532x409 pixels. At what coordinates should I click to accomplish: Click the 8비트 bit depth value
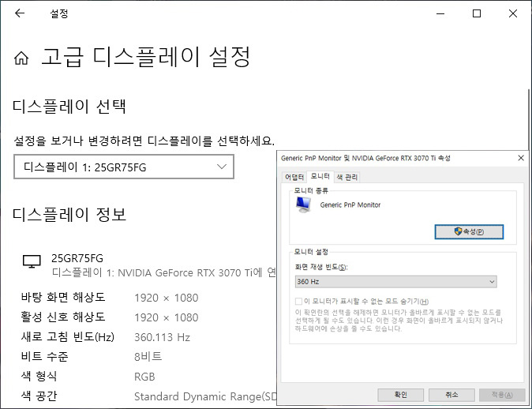(x=148, y=357)
